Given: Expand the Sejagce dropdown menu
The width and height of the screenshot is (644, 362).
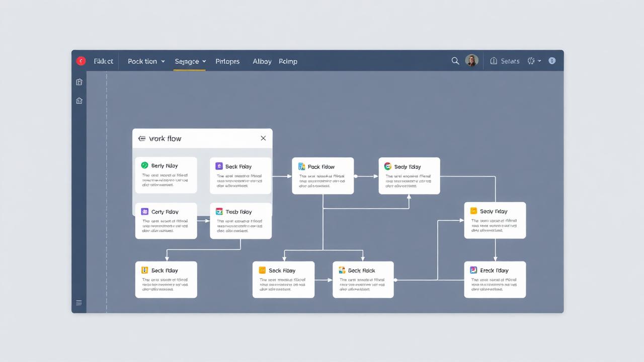Looking at the screenshot, I should [190, 61].
